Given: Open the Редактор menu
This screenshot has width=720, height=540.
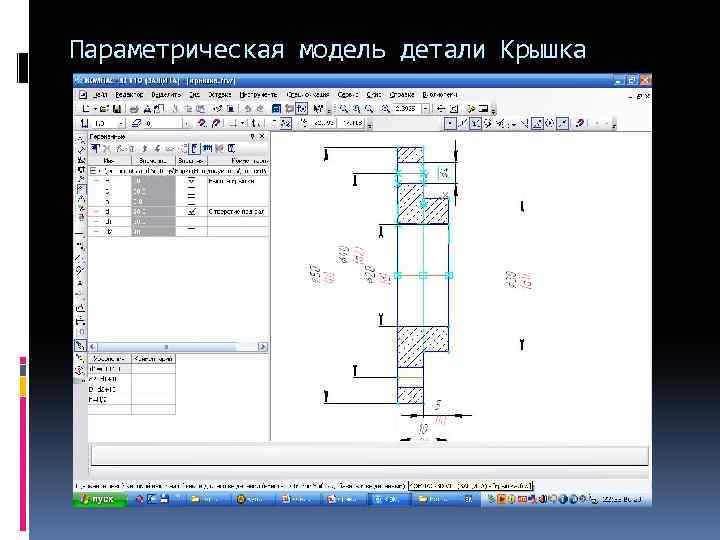Looking at the screenshot, I should [129, 95].
